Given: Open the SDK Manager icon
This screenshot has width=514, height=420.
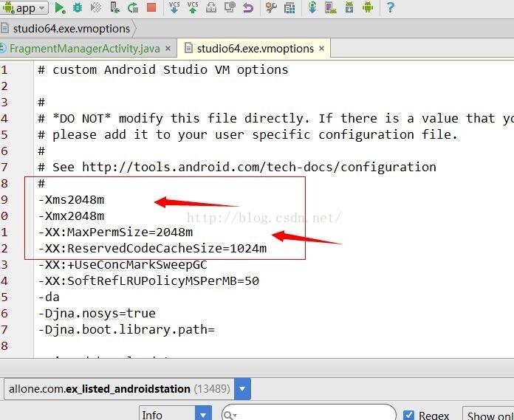Looking at the screenshot, I should [x=349, y=7].
